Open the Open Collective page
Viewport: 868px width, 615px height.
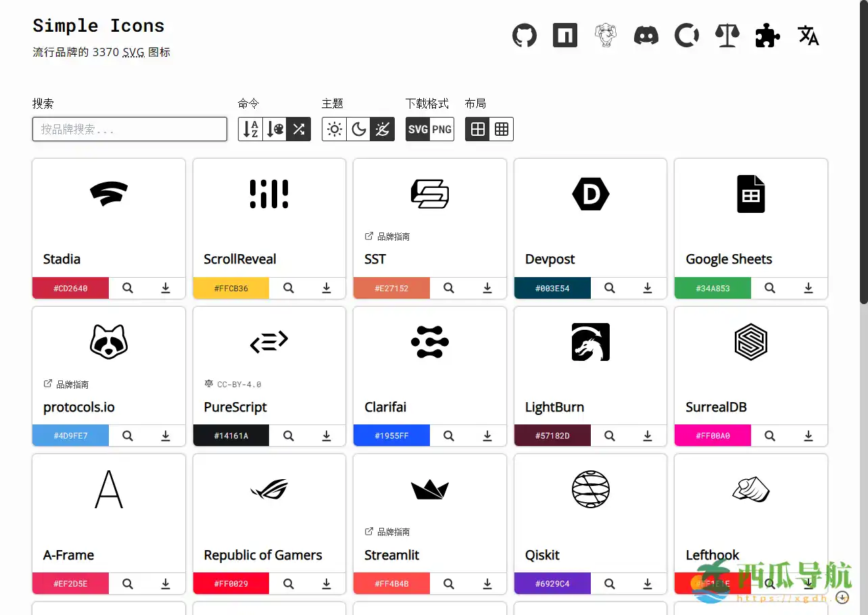pos(687,35)
